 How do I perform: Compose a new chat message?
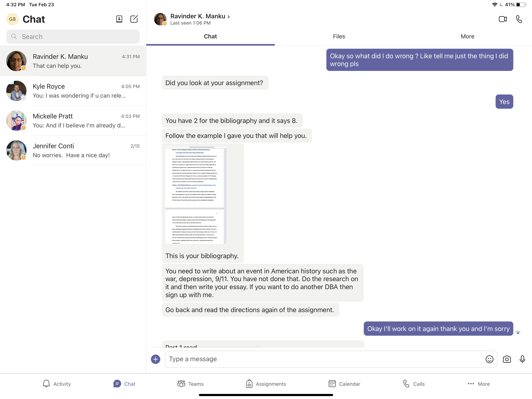(x=134, y=19)
